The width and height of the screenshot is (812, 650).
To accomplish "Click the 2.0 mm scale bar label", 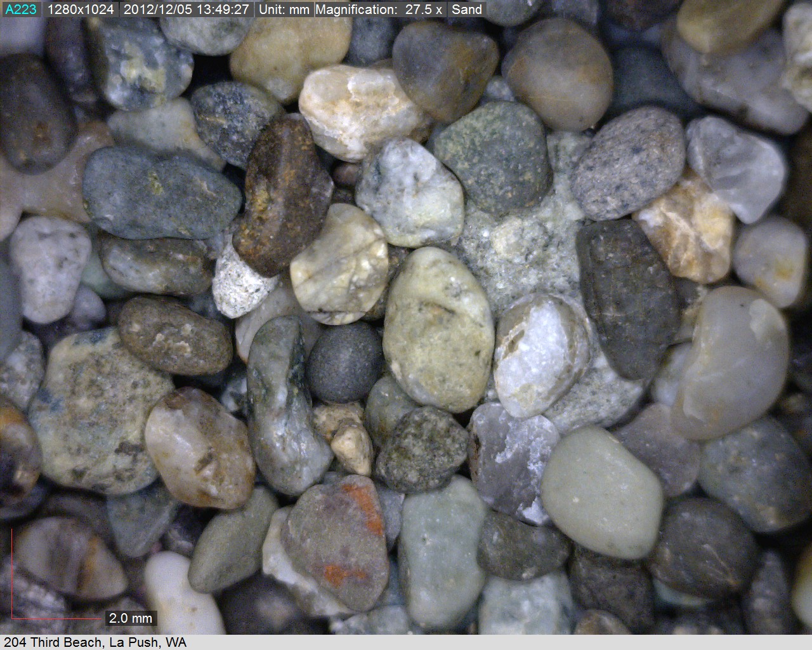I will pyautogui.click(x=131, y=618).
